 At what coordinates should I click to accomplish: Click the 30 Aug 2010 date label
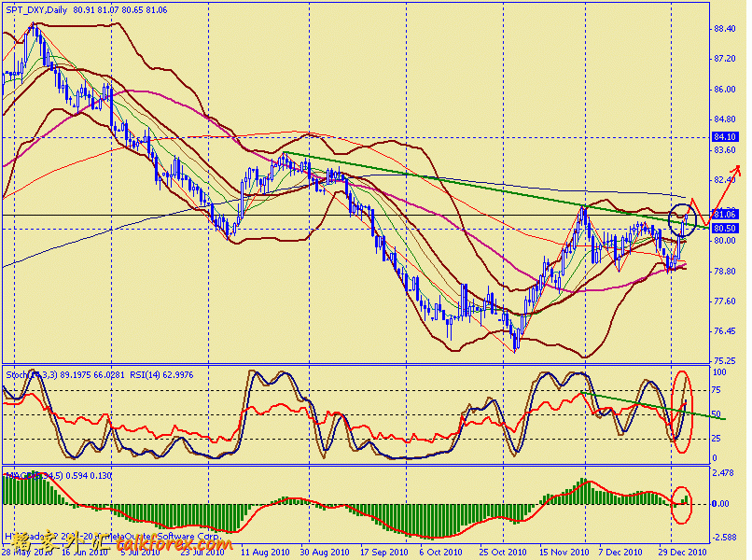[x=325, y=552]
